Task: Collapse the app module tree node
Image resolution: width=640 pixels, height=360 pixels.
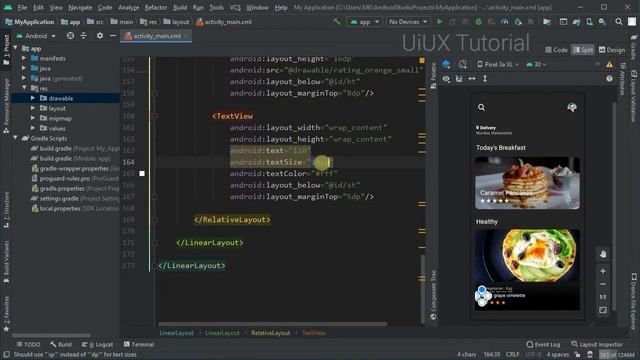Action: pyautogui.click(x=16, y=48)
